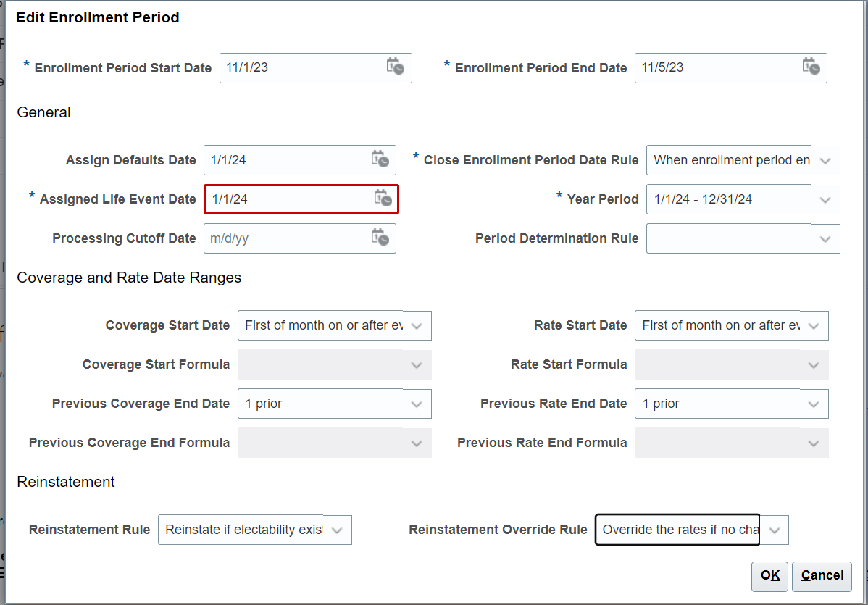The image size is (868, 605).
Task: Open the Assigned Life Event Date calendar picker
Action: click(x=382, y=199)
